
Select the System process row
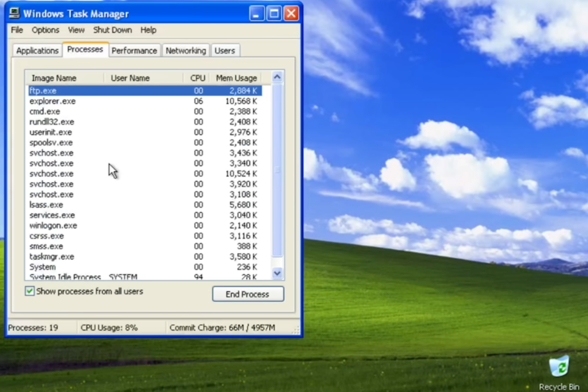[x=145, y=267]
